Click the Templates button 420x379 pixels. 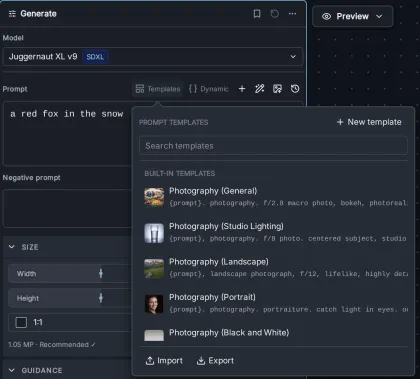[158, 89]
